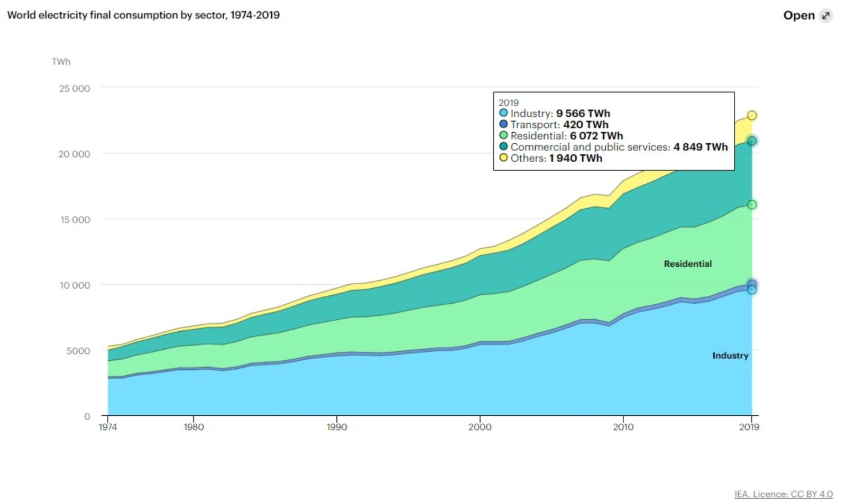Click the Open text button
This screenshot has width=846, height=504.
[798, 15]
